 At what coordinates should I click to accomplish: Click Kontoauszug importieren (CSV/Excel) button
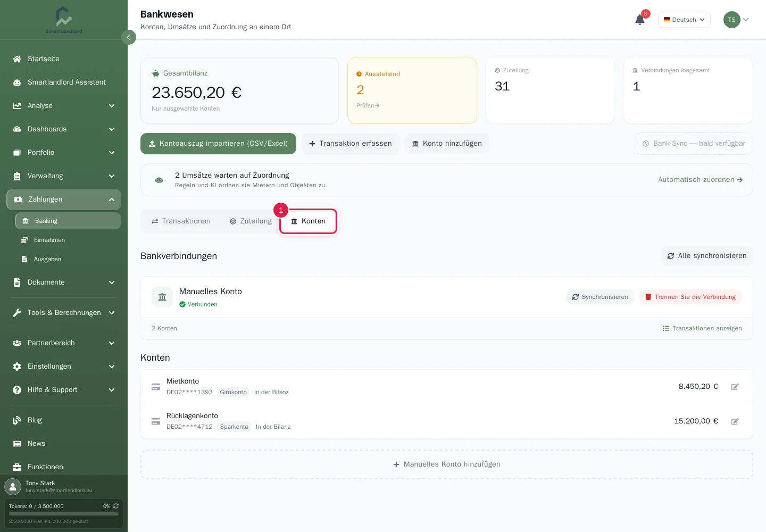[x=218, y=144]
